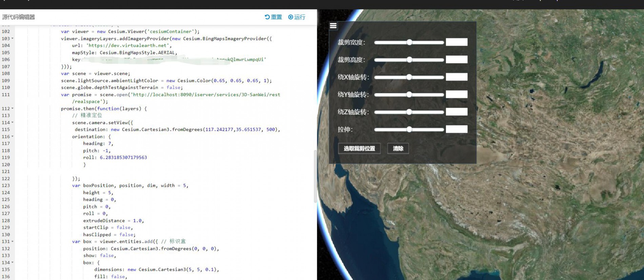Screen dimensions: 644x280
Task: Click the 选取裁剪位置 button
Action: [359, 148]
